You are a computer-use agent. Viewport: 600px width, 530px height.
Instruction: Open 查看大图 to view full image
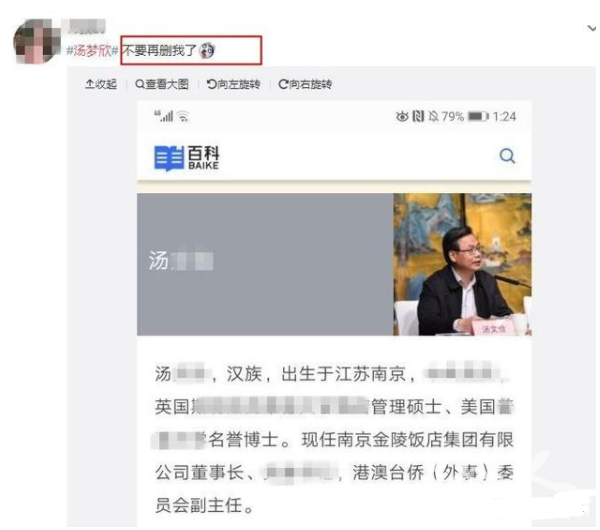(162, 84)
